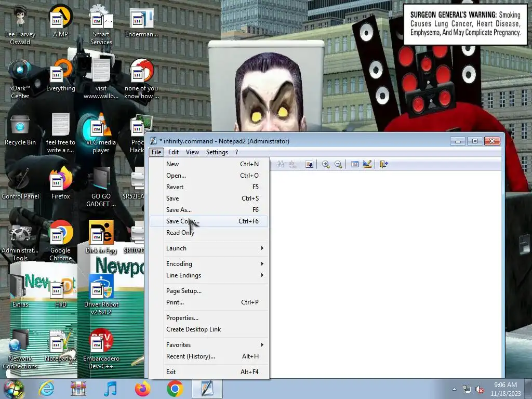532x399 pixels.
Task: Open Customize Schemes ruler-pencil icon
Action: (x=367, y=164)
